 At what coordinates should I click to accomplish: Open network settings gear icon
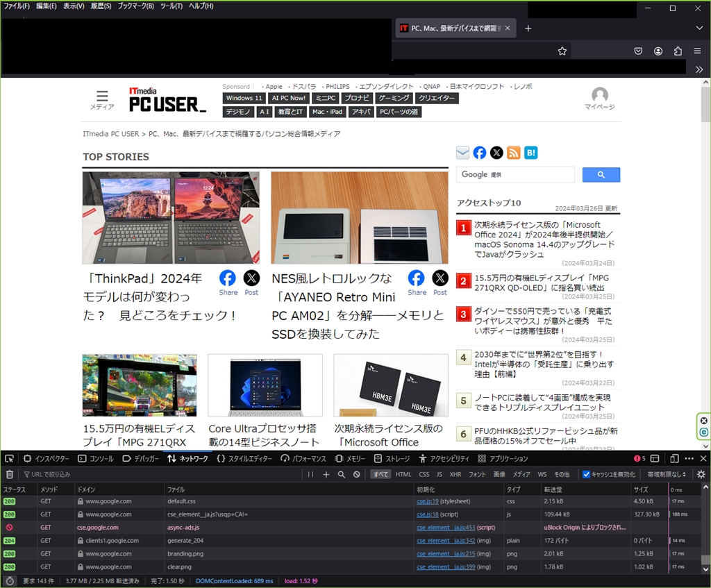(x=701, y=474)
